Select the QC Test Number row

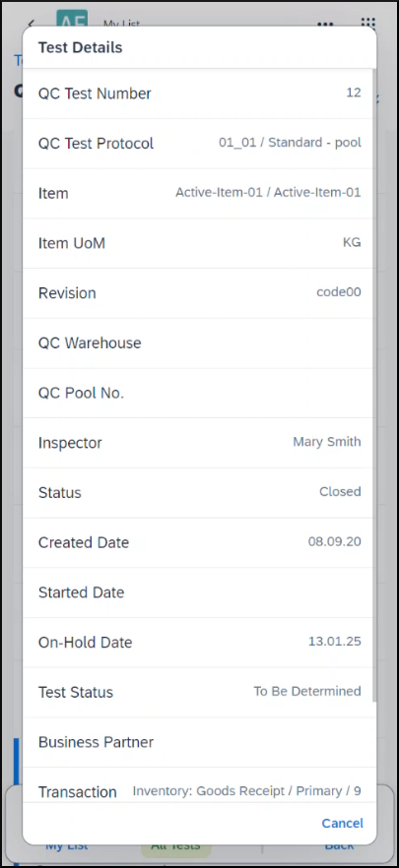(x=198, y=94)
